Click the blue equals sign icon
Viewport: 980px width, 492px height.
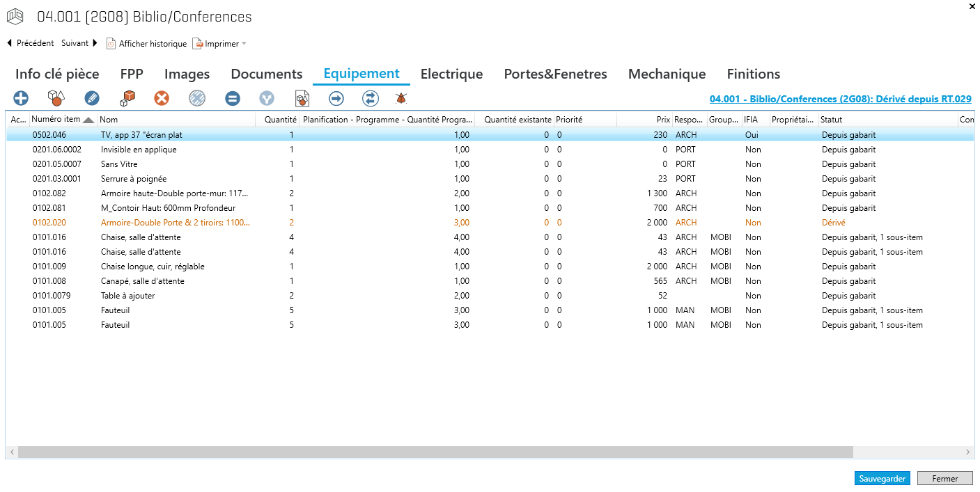click(233, 99)
